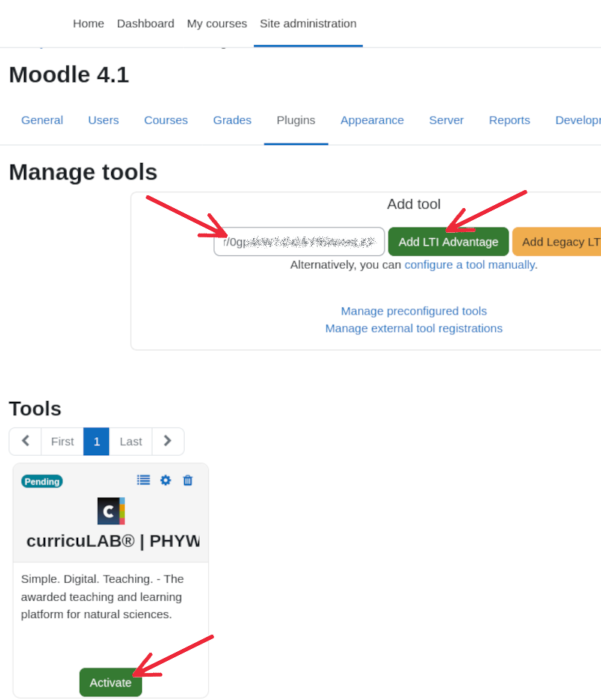Switch to the Appearance admin tab
This screenshot has height=700, width=601.
(372, 120)
